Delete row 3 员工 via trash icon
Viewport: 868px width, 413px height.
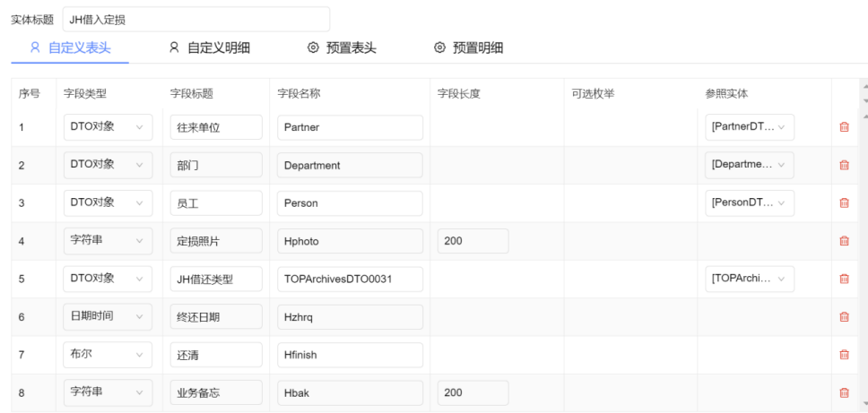click(x=844, y=202)
